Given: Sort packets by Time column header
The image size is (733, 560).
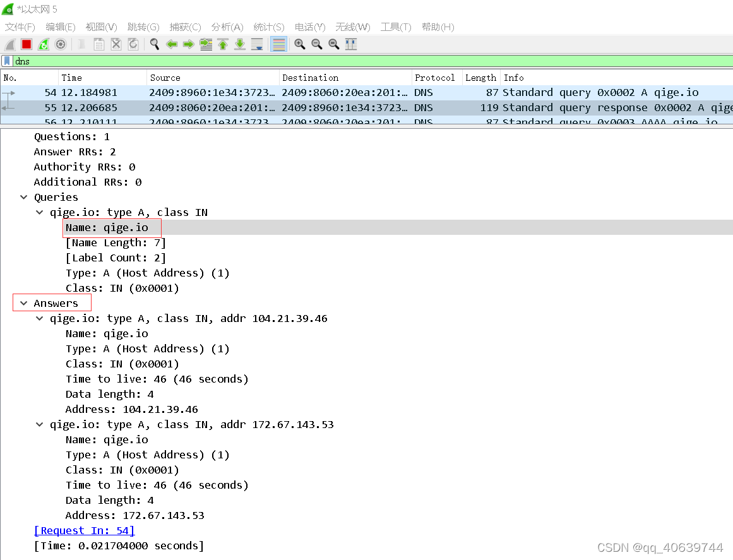Looking at the screenshot, I should (102, 78).
